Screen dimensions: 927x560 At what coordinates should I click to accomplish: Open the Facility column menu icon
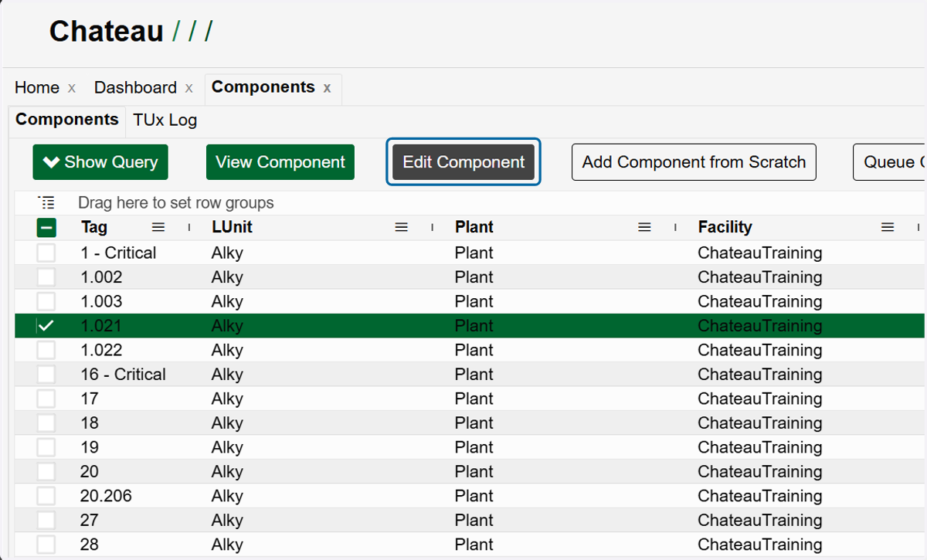pyautogui.click(x=888, y=227)
